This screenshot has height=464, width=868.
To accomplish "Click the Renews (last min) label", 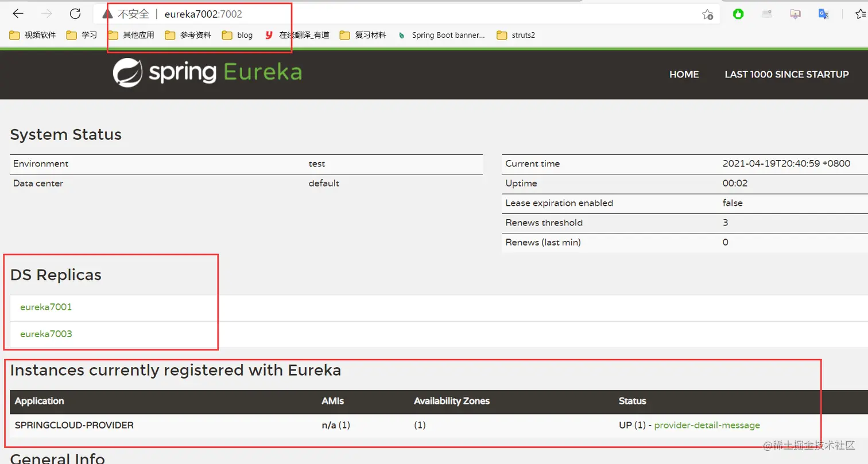I will tap(543, 243).
